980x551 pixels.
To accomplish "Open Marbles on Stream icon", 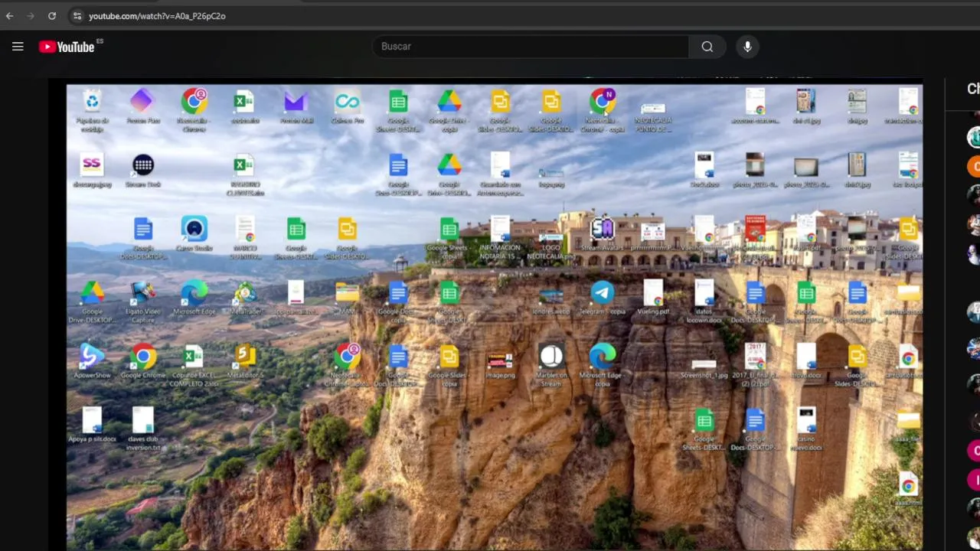I will pos(550,365).
